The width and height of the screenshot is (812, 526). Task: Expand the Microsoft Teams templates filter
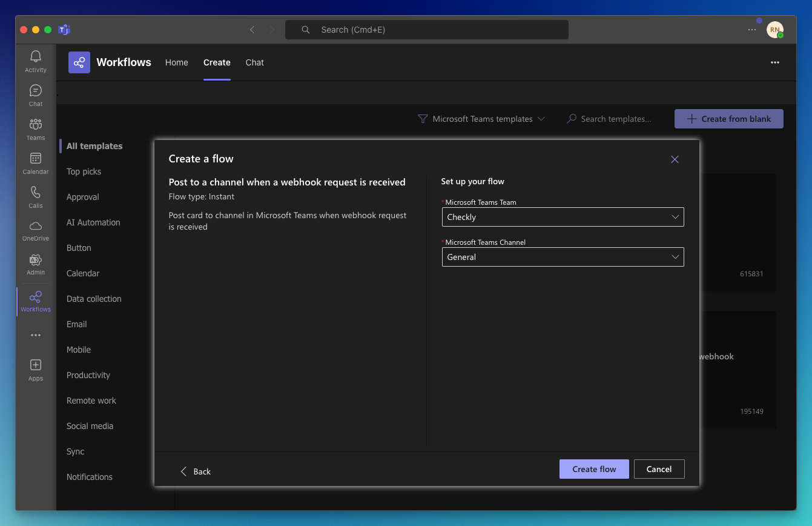pos(481,119)
